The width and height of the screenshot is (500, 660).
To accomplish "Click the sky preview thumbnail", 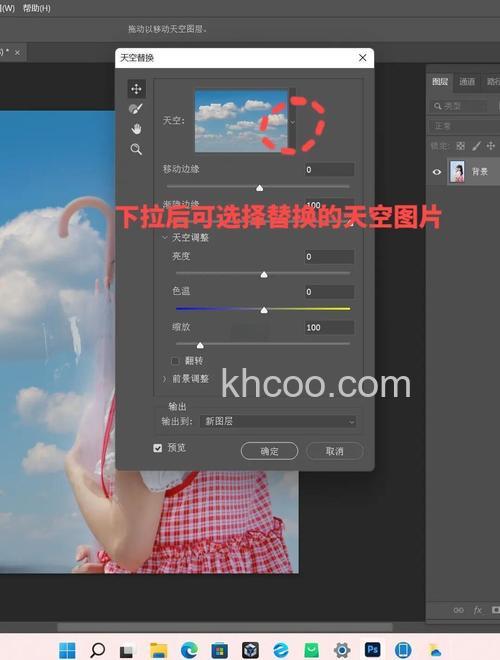I will [241, 120].
